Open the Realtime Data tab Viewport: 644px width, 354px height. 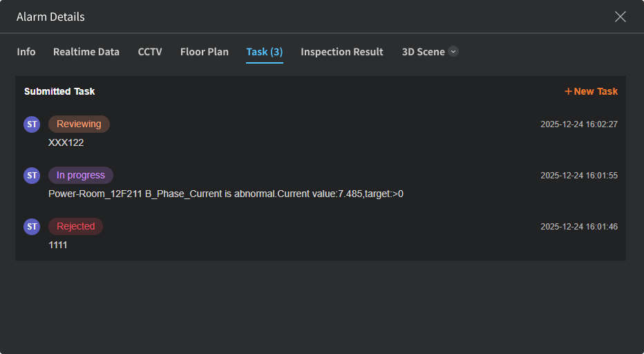pyautogui.click(x=86, y=52)
